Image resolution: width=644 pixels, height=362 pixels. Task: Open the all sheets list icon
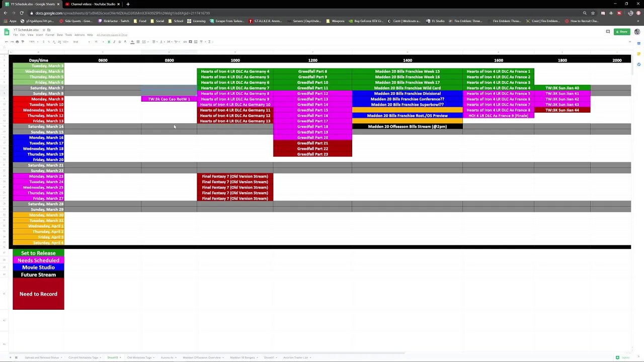pyautogui.click(x=16, y=357)
